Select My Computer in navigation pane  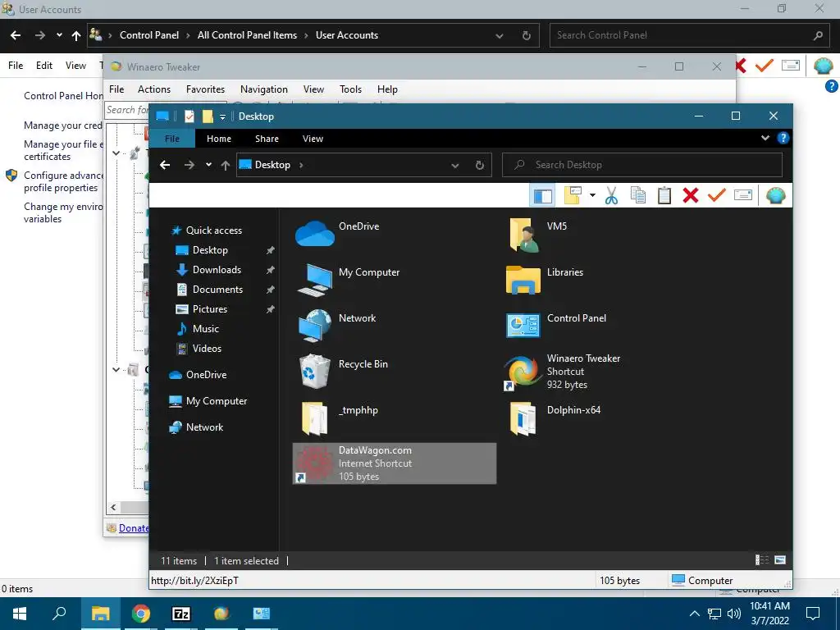217,400
